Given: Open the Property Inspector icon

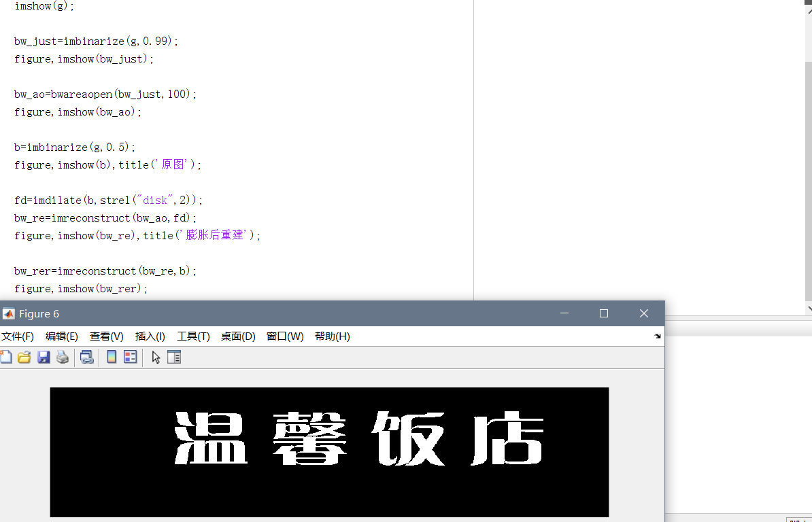Looking at the screenshot, I should (174, 357).
